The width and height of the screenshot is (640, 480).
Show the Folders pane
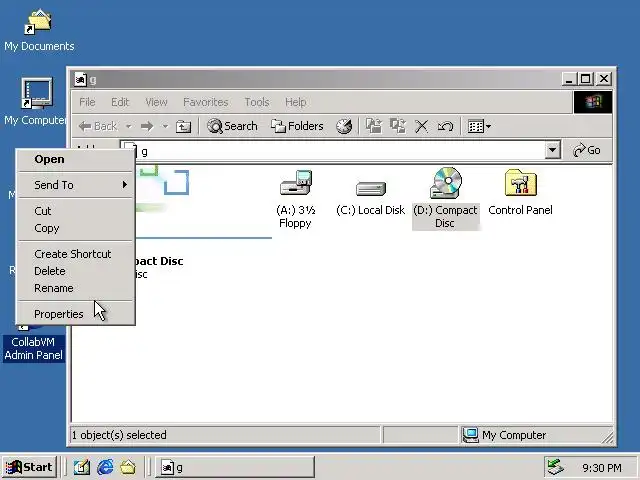pos(297,126)
